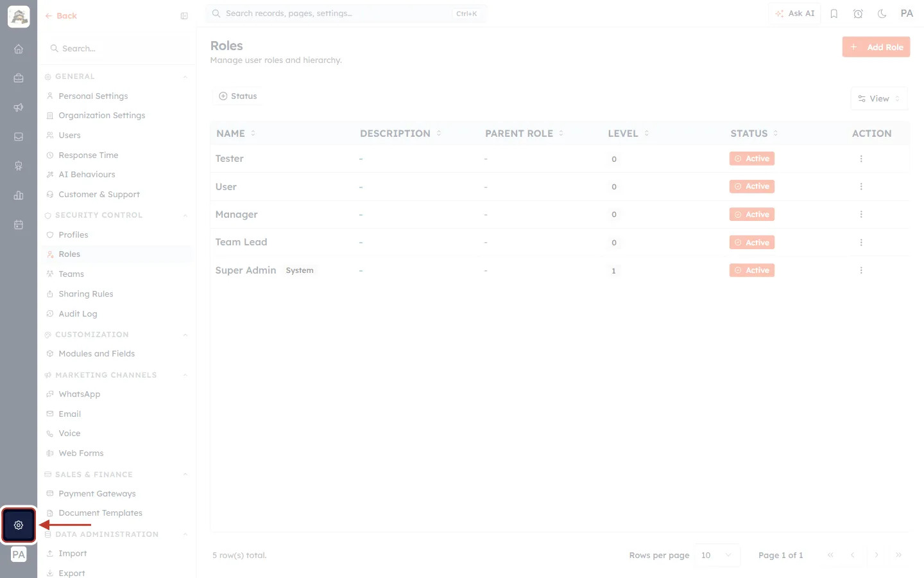Go Back from settings
Image resolution: width=924 pixels, height=578 pixels.
tap(61, 16)
